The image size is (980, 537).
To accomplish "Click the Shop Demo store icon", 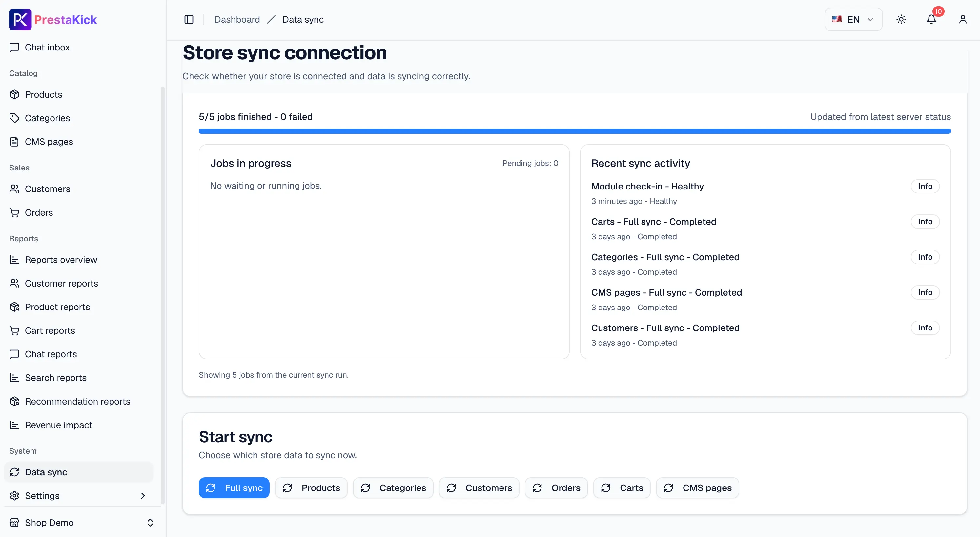I will pos(14,523).
